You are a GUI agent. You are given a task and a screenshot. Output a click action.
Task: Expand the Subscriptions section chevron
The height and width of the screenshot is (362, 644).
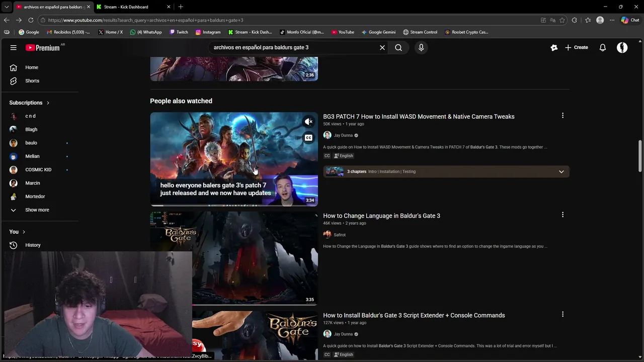point(48,103)
